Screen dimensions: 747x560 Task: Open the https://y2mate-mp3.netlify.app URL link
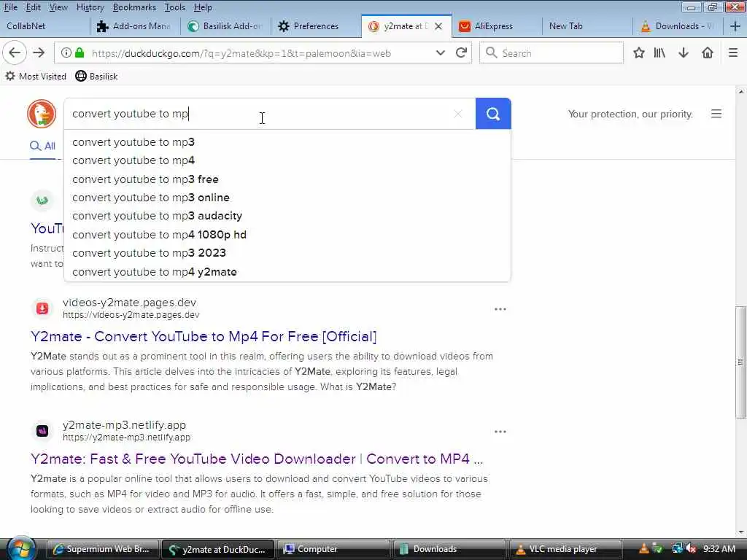[x=126, y=437]
